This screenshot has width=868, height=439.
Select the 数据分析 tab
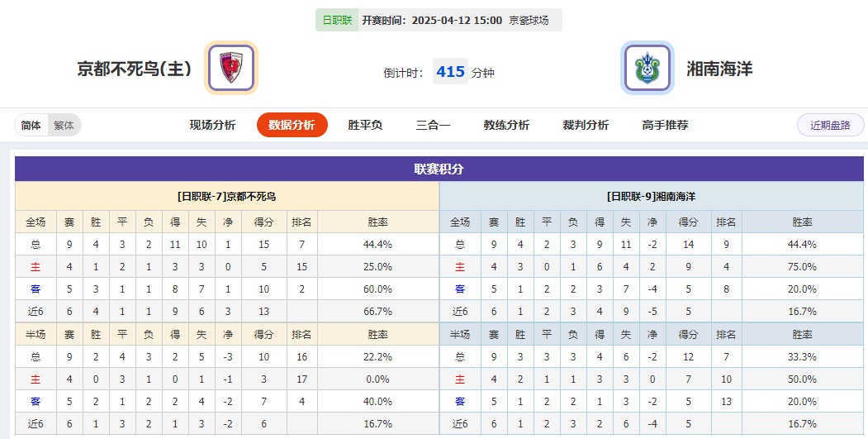tap(292, 126)
